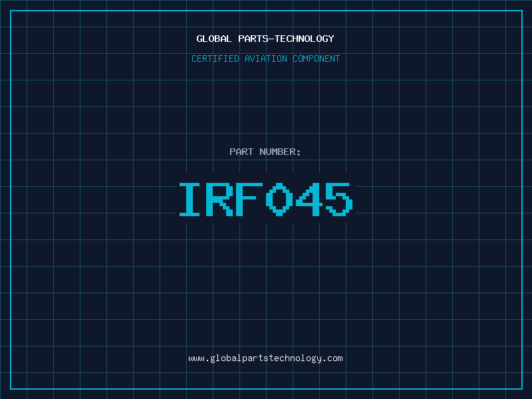Click the colon after PART NUMBER

coord(299,152)
